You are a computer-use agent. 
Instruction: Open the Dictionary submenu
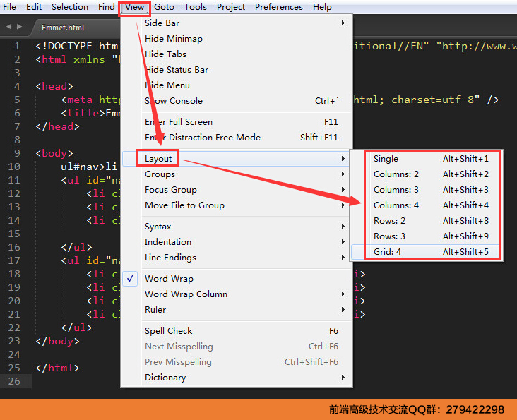(237, 378)
